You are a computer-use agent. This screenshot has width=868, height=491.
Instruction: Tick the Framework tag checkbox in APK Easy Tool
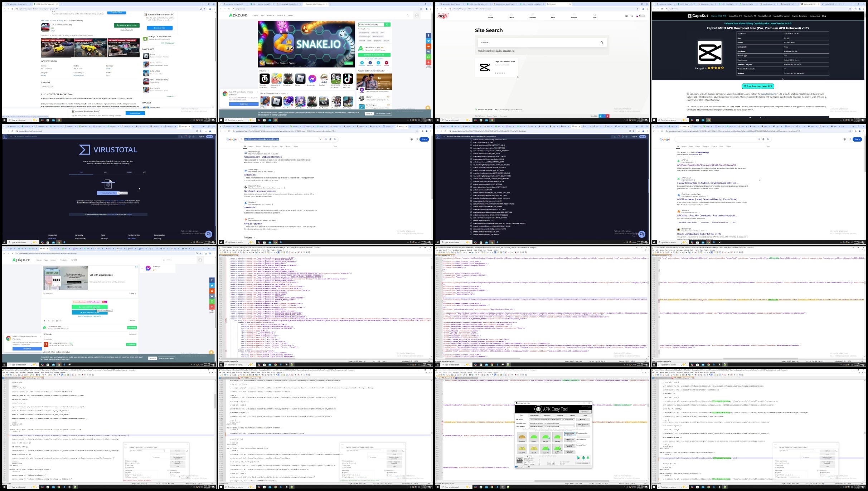tap(577, 433)
